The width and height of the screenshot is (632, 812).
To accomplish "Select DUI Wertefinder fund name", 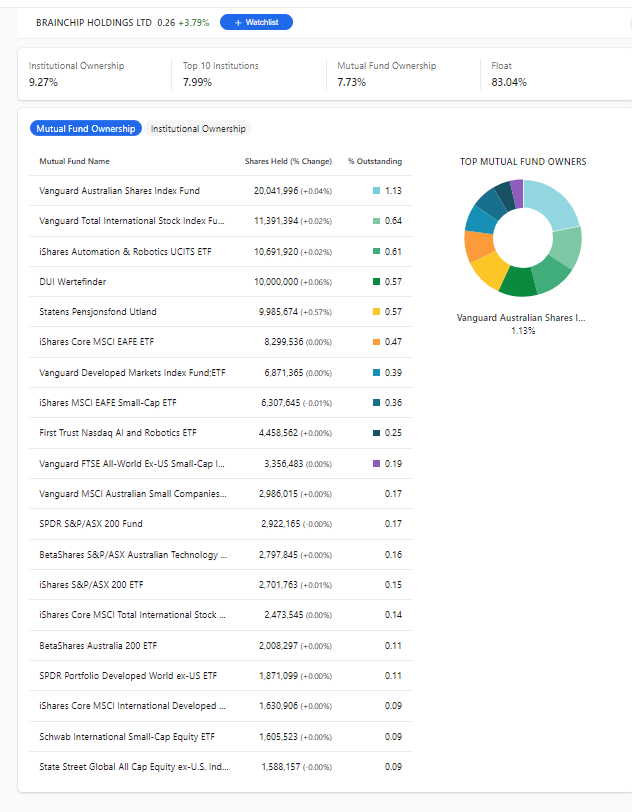I will 73,282.
